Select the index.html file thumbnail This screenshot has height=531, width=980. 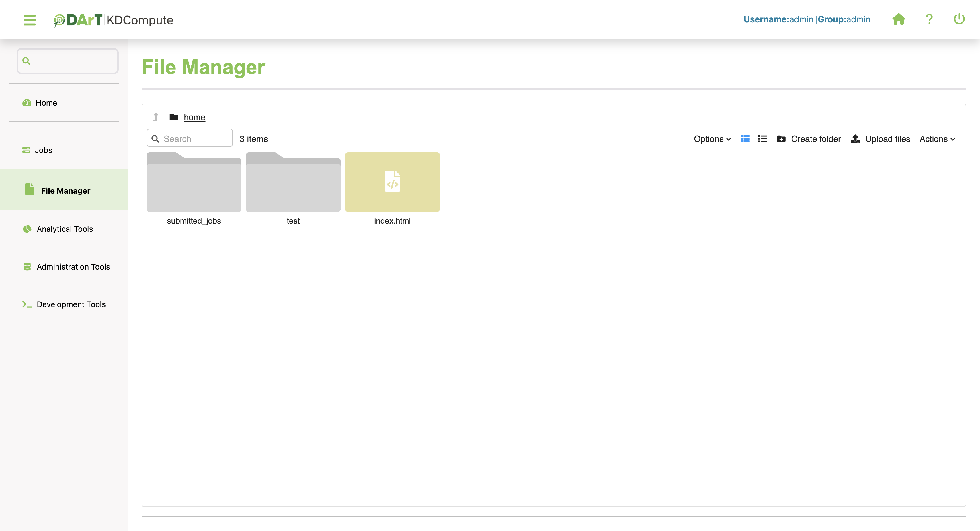coord(392,182)
